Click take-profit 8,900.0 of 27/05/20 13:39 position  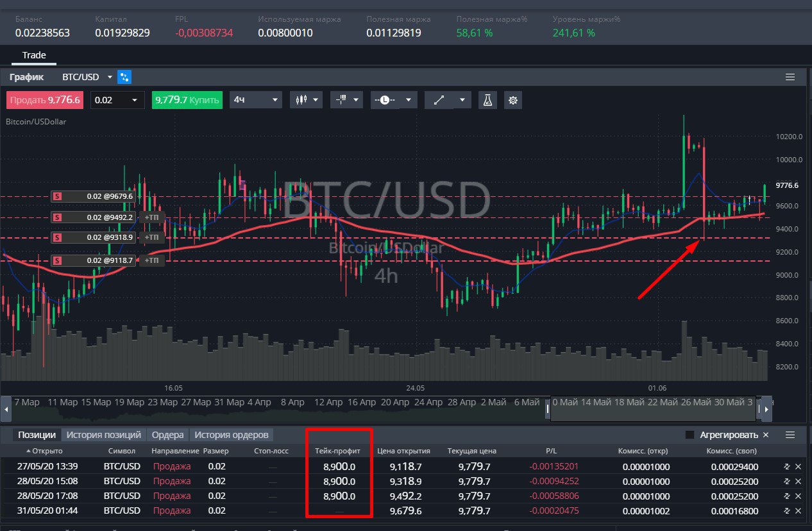coord(339,466)
